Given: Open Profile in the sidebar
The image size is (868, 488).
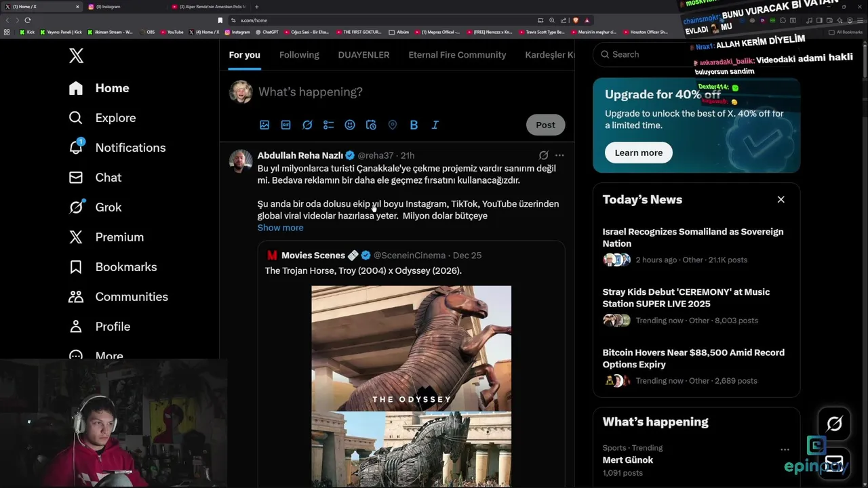Looking at the screenshot, I should click(99, 327).
